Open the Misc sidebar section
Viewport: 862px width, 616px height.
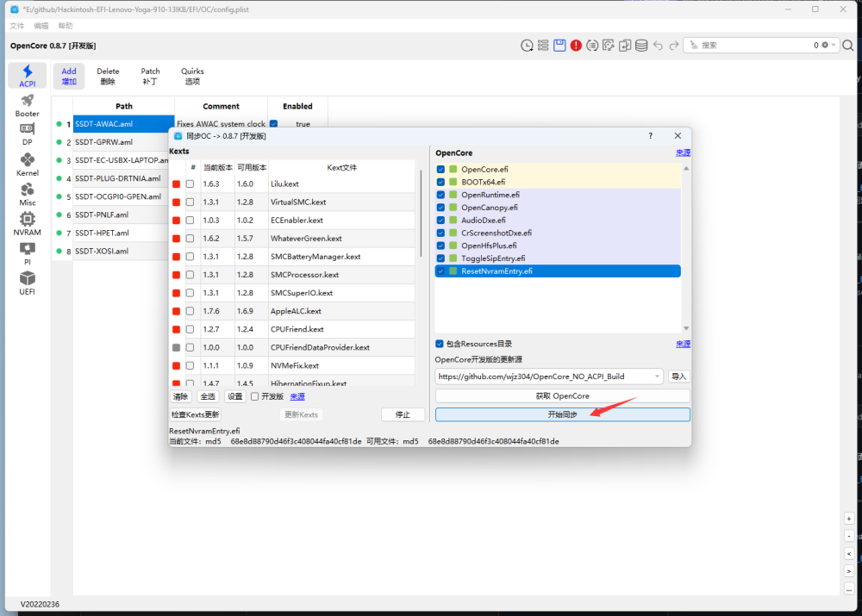coord(27,195)
